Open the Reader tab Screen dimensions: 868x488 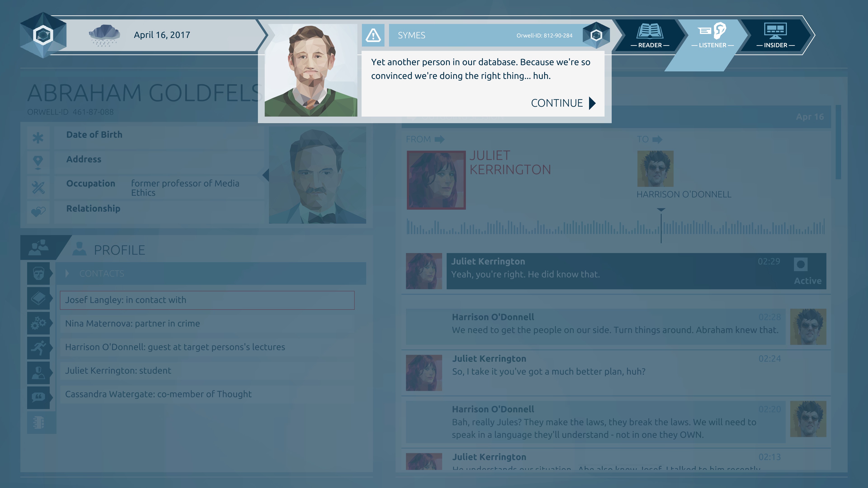650,35
